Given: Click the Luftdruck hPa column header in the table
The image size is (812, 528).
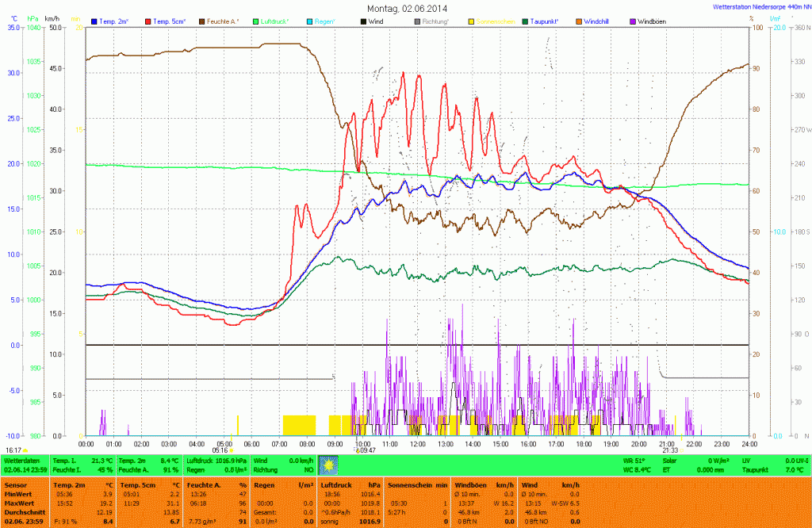Looking at the screenshot, I should pos(349,484).
